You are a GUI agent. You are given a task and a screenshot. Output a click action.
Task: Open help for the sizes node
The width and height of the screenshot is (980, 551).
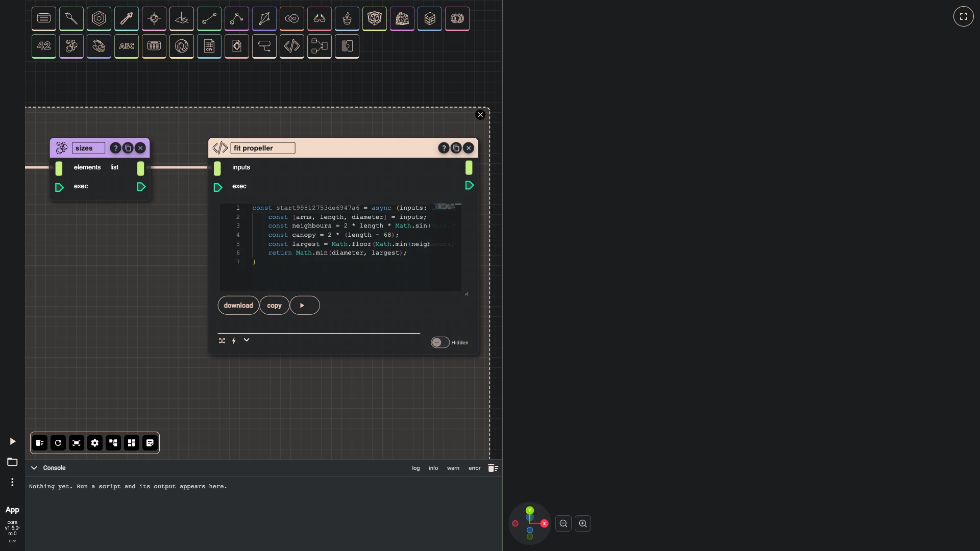(116, 148)
